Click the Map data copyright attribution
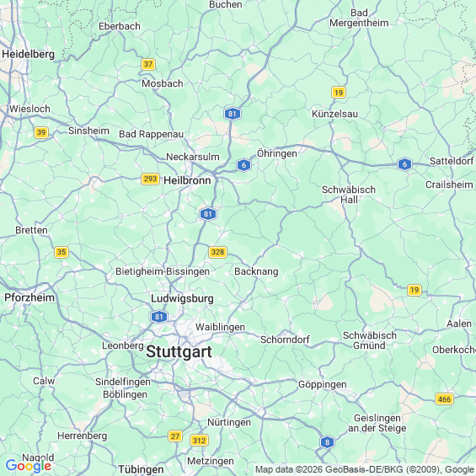The image size is (476, 476). [x=365, y=469]
